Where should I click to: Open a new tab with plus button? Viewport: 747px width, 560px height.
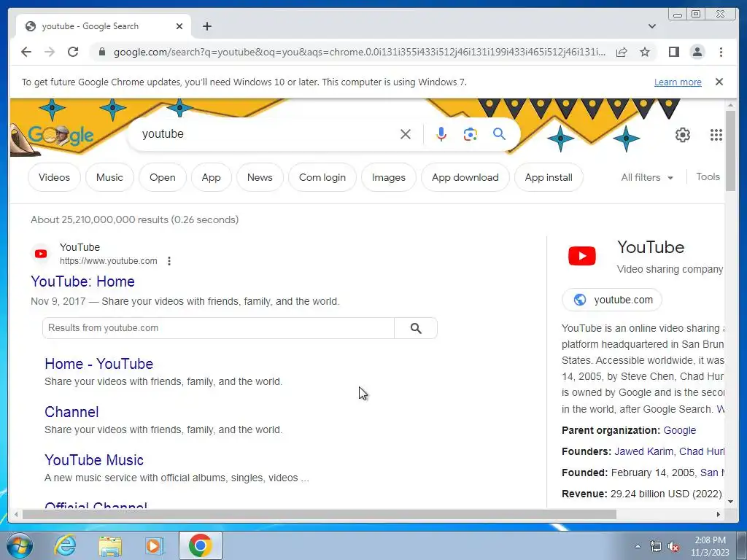(206, 26)
